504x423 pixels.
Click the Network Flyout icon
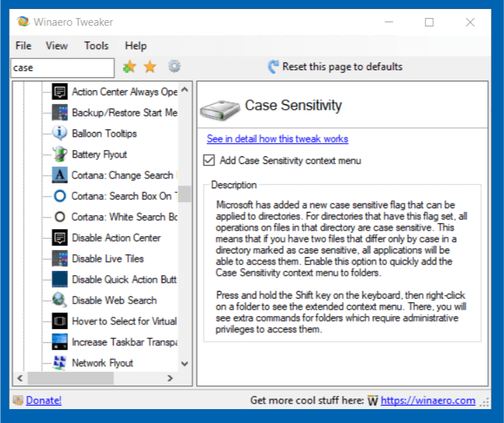click(x=60, y=363)
